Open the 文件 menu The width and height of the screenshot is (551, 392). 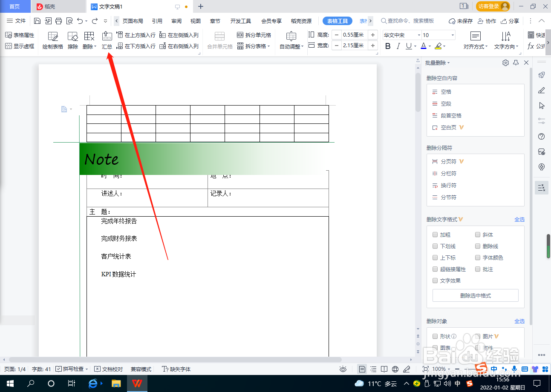point(17,21)
